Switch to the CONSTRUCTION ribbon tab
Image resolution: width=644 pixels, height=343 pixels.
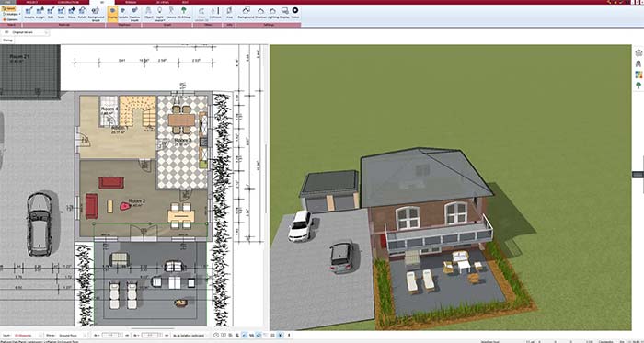68,2
